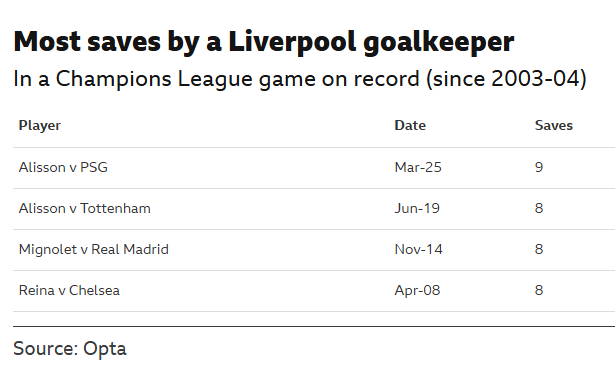
Task: Click the Date column header
Action: [x=410, y=125]
